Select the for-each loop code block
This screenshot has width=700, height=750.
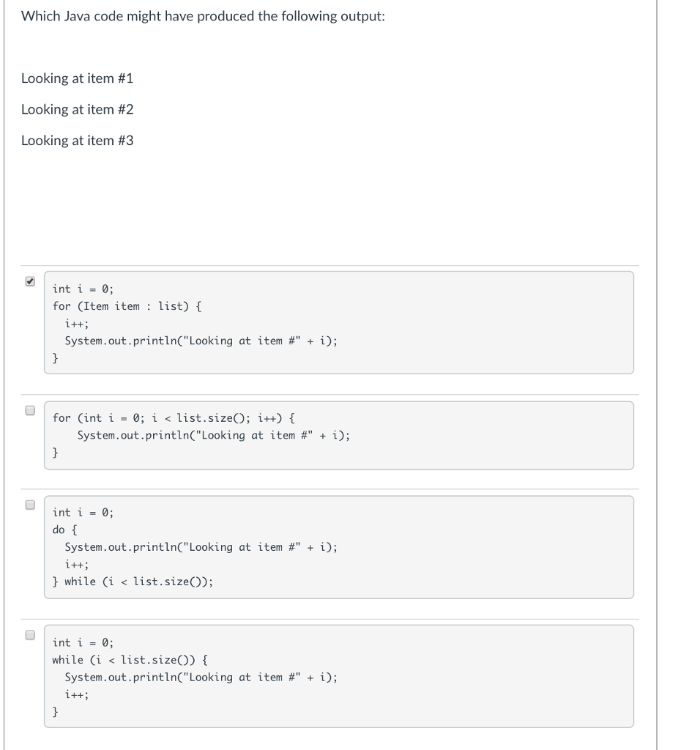pyautogui.click(x=339, y=322)
